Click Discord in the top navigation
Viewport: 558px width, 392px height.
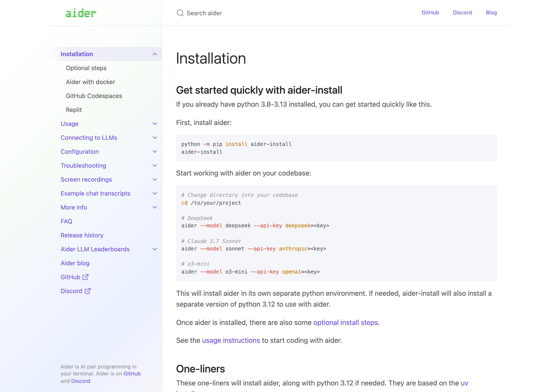(462, 13)
